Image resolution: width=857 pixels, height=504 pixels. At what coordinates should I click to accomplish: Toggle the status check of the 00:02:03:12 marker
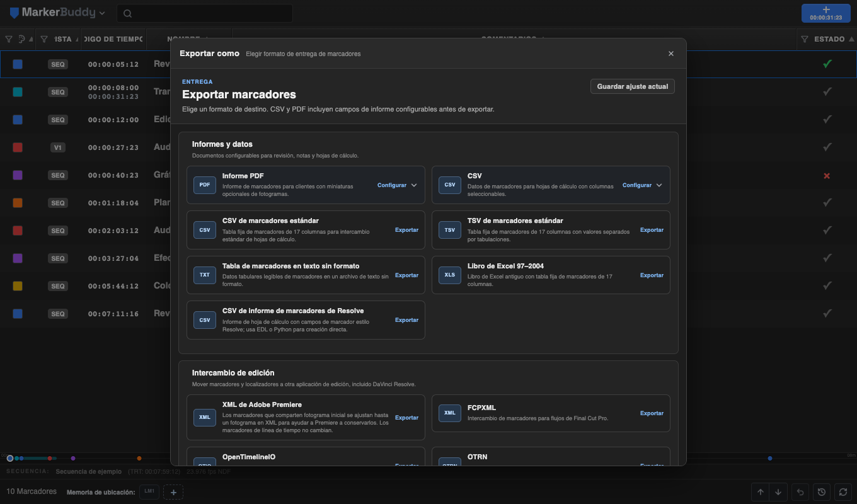(x=827, y=231)
